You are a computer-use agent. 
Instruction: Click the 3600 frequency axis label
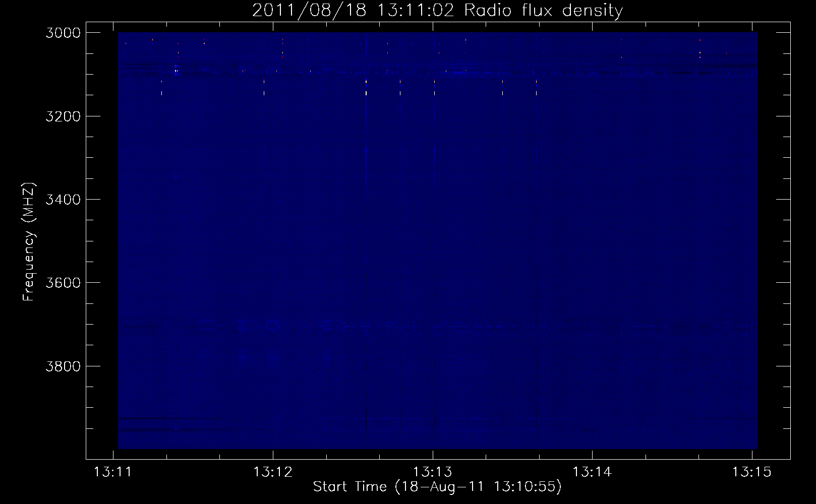click(63, 283)
